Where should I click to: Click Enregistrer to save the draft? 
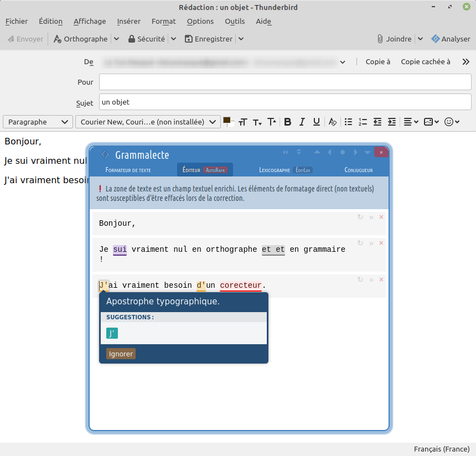coord(209,39)
